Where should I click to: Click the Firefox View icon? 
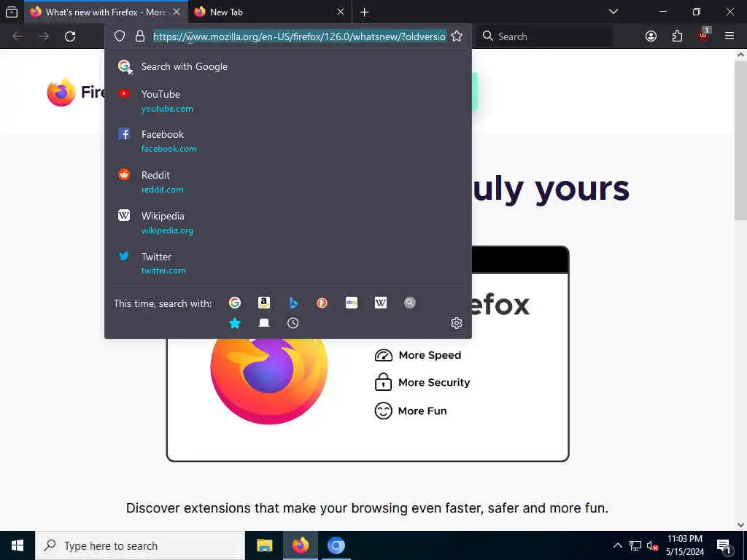[x=12, y=12]
